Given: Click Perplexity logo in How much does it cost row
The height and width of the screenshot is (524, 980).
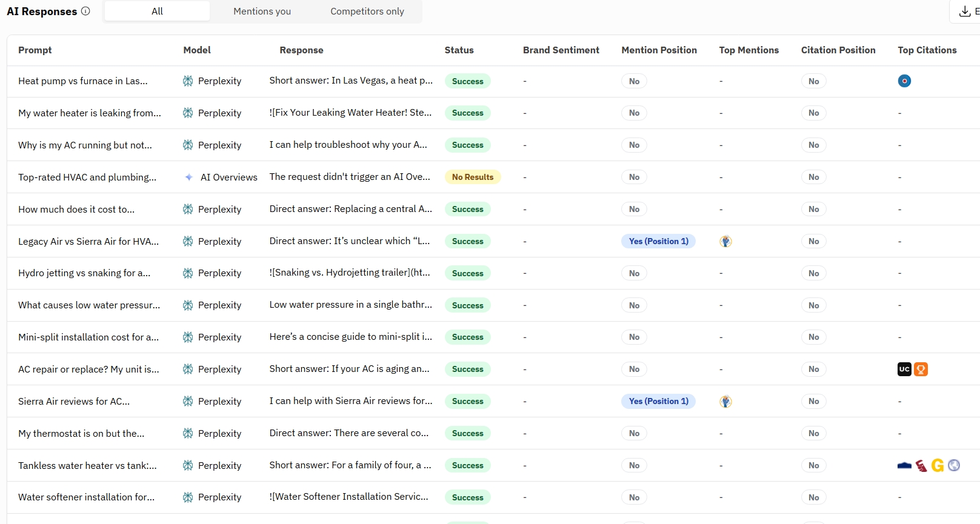Looking at the screenshot, I should coord(188,209).
